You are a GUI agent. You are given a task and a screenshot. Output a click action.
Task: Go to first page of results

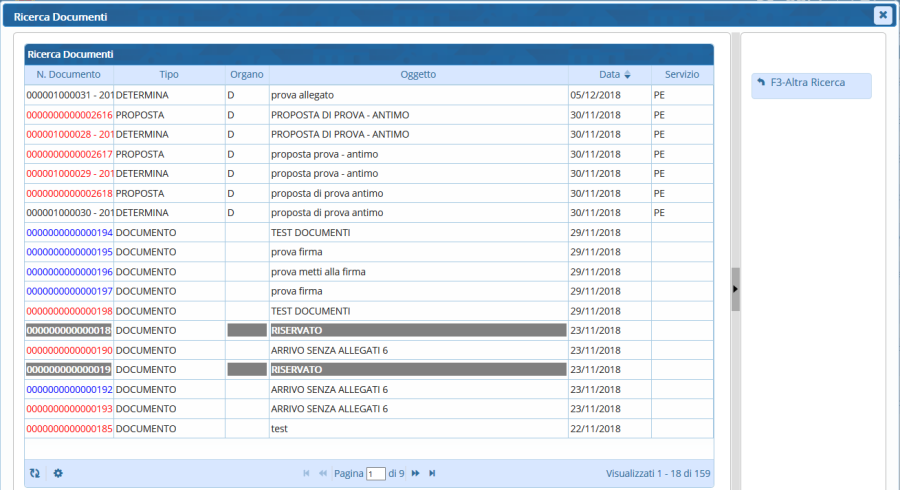click(x=306, y=473)
